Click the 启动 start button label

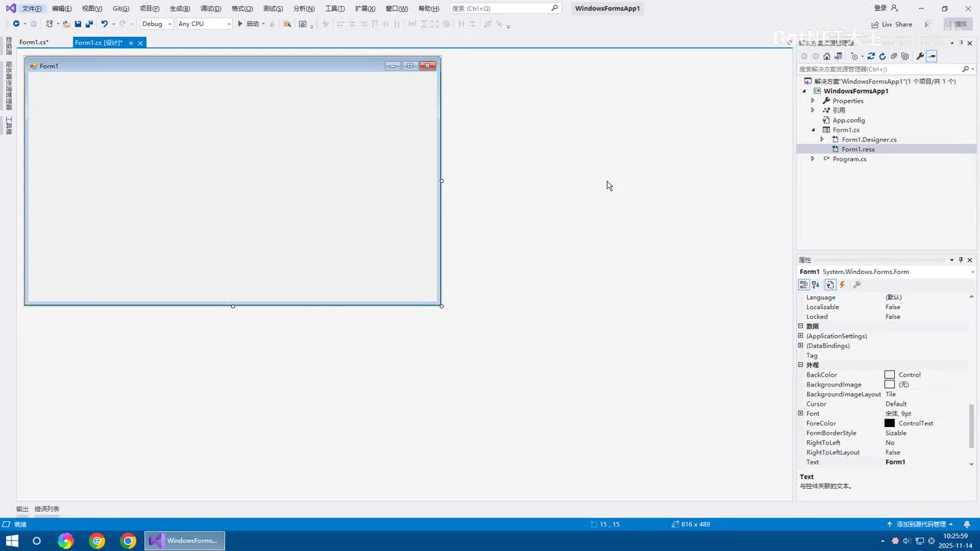[253, 24]
